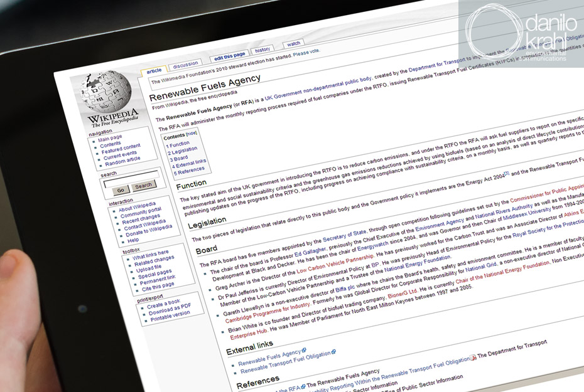View Recent changes

[141, 219]
